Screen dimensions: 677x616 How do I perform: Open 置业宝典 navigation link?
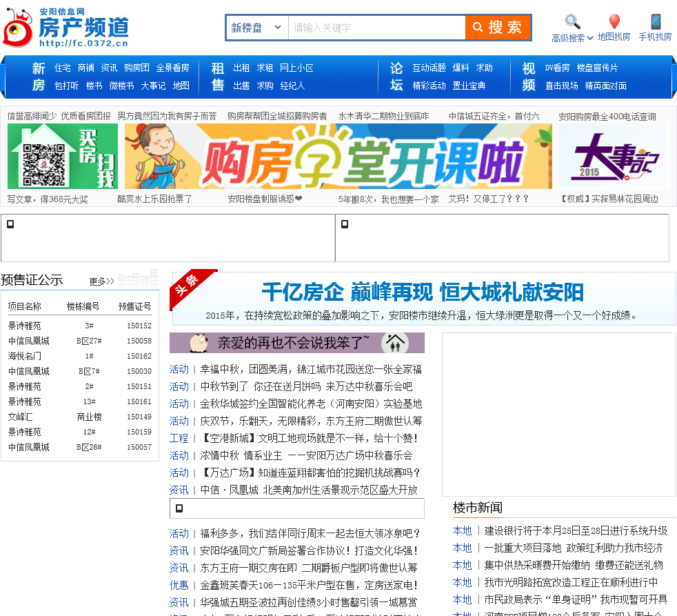click(469, 86)
